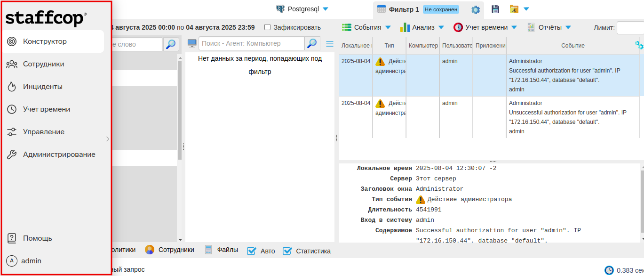Image resolution: width=644 pixels, height=276 pixels.
Task: Enable the Зафиксировать checkbox
Action: click(x=267, y=27)
